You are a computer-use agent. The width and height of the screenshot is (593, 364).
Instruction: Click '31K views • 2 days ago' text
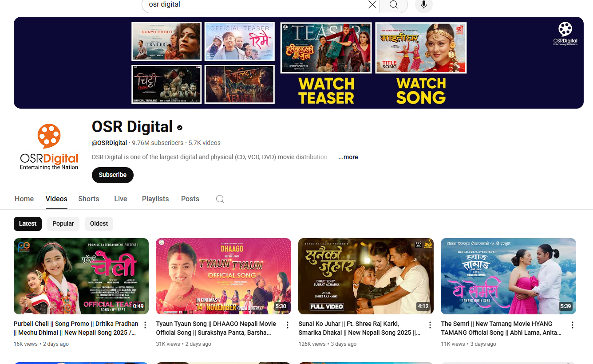coord(183,344)
